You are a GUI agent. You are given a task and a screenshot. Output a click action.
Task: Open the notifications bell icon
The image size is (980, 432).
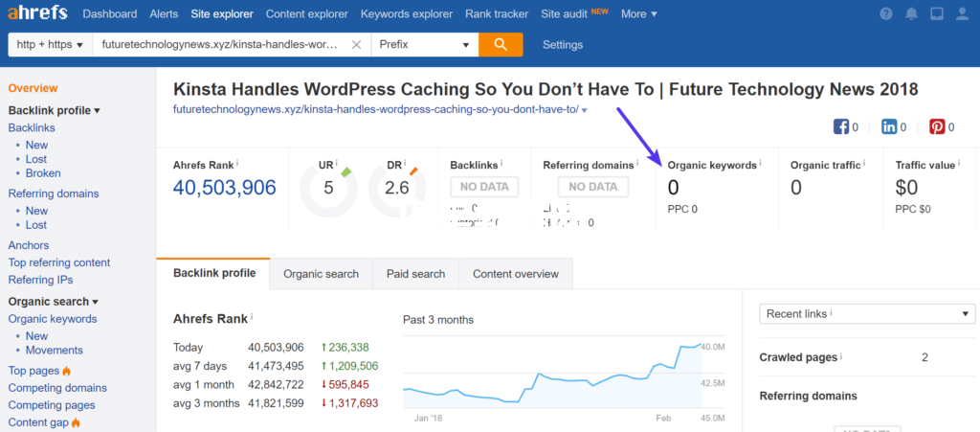tap(912, 13)
